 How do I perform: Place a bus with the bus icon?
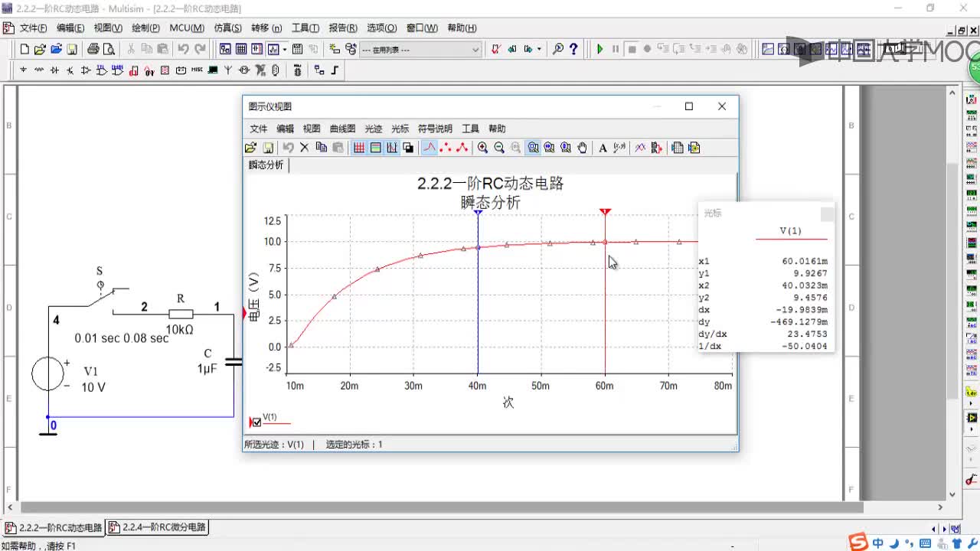pyautogui.click(x=335, y=70)
